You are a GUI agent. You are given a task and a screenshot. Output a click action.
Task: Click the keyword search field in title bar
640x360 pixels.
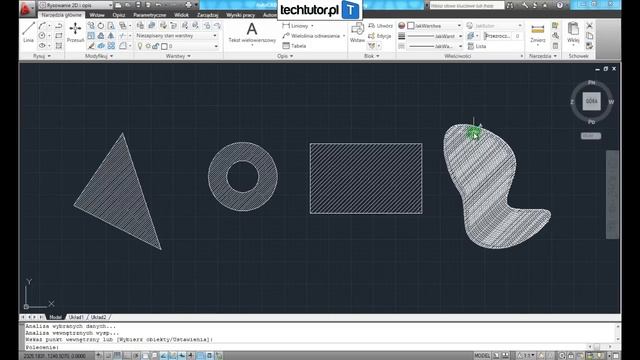pos(466,5)
